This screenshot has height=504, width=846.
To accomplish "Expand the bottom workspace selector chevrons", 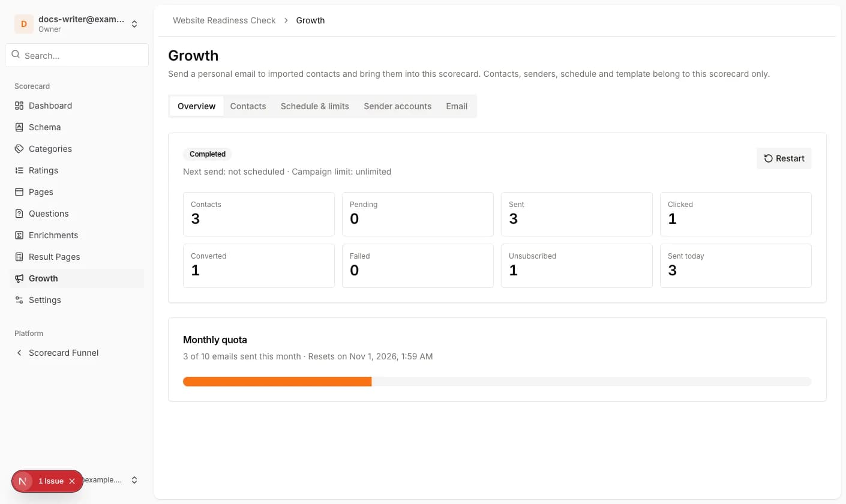I will pyautogui.click(x=134, y=480).
